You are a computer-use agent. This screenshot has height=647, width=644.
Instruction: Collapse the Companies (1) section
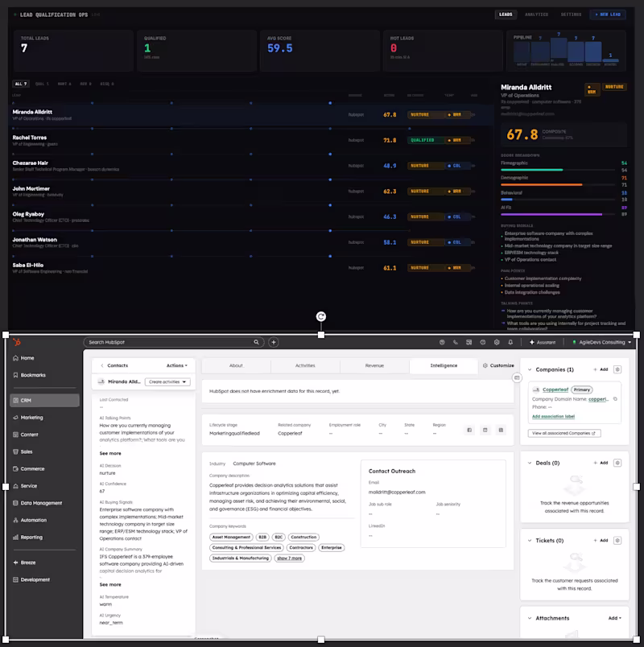(x=530, y=369)
